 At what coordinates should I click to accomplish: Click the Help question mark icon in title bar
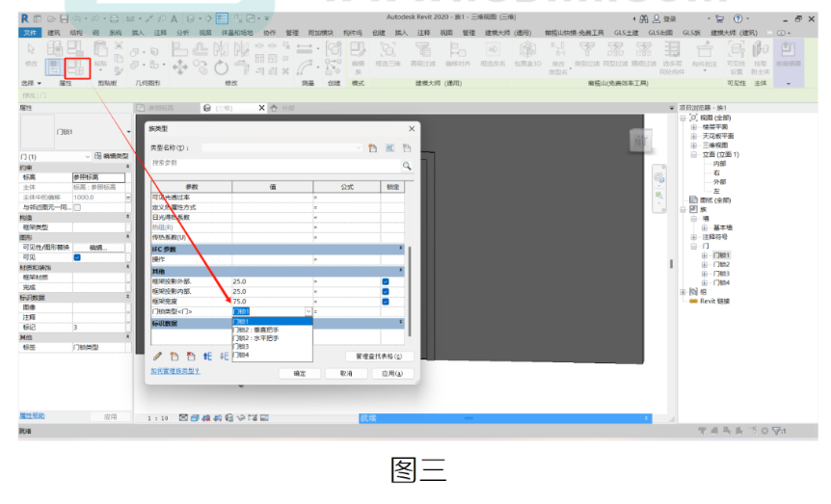(737, 19)
